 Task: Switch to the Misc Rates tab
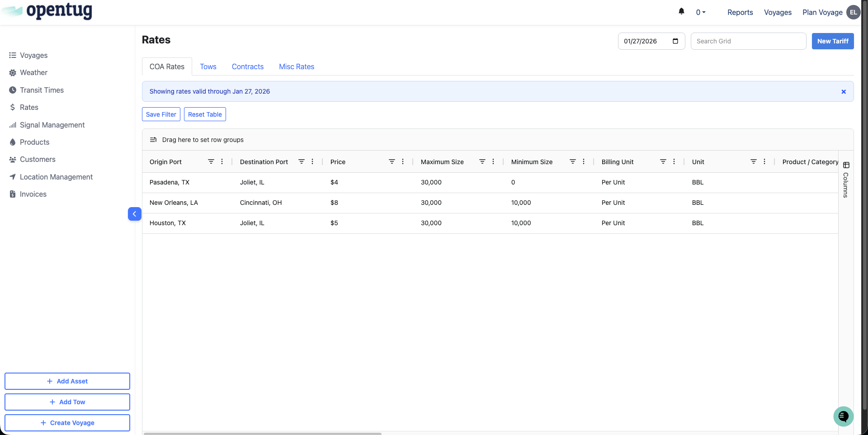click(296, 67)
